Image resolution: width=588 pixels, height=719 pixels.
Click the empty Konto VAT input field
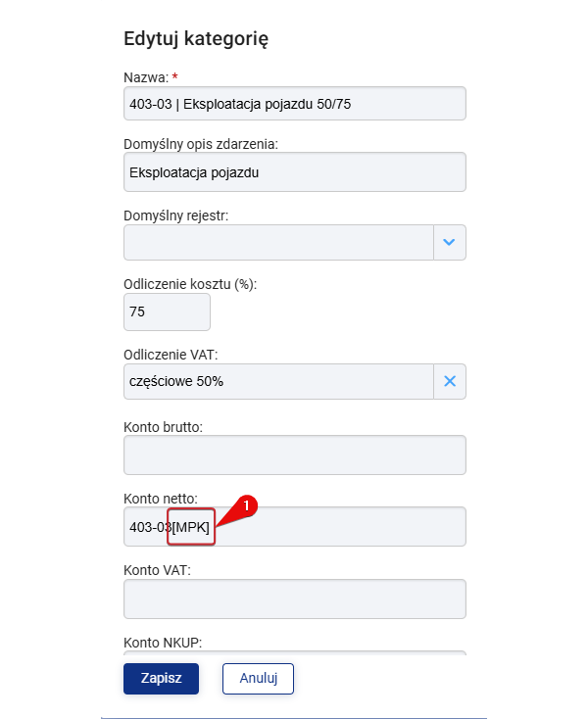[x=295, y=599]
